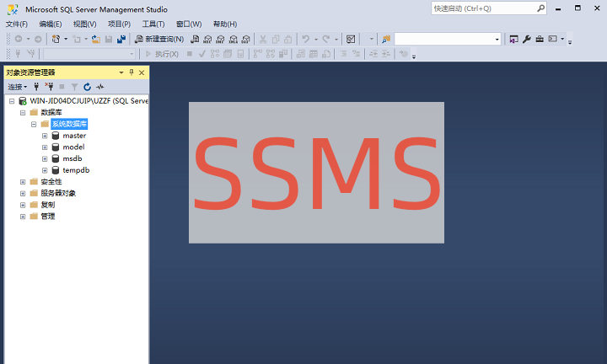Viewport: 607px width, 364px height.
Task: Select the 安全性 folder in tree
Action: pyautogui.click(x=51, y=182)
